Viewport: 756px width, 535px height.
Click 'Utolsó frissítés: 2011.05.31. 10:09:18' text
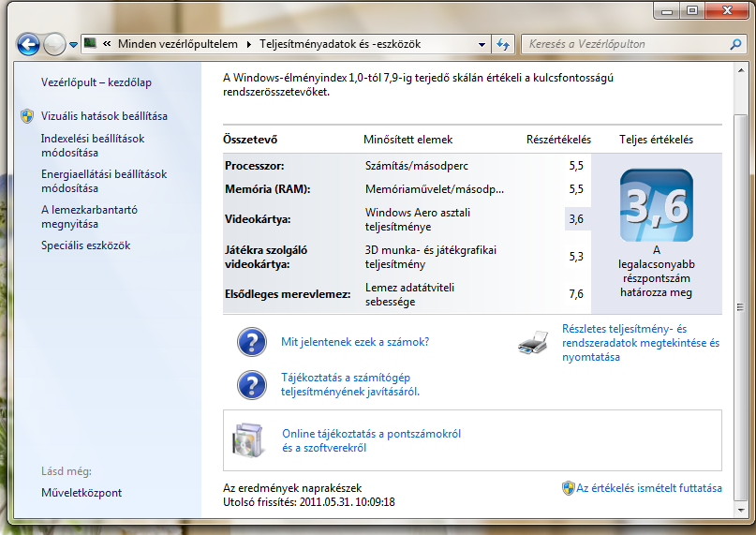pyautogui.click(x=309, y=502)
